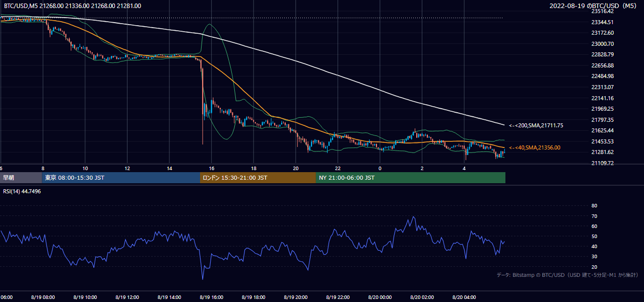Click price axis value 23344.51
This screenshot has height=302, width=644.
(x=602, y=22)
